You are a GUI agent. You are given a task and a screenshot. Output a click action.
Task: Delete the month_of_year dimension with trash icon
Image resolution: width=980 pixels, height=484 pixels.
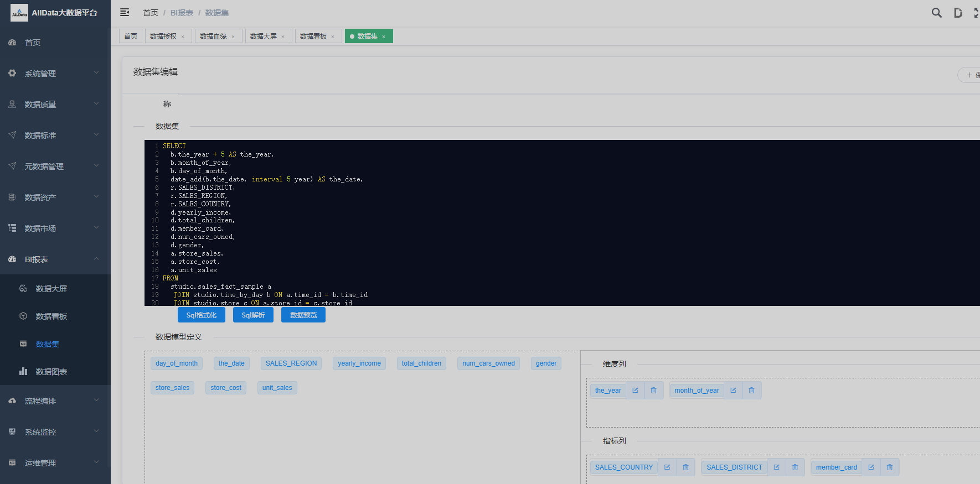point(751,391)
